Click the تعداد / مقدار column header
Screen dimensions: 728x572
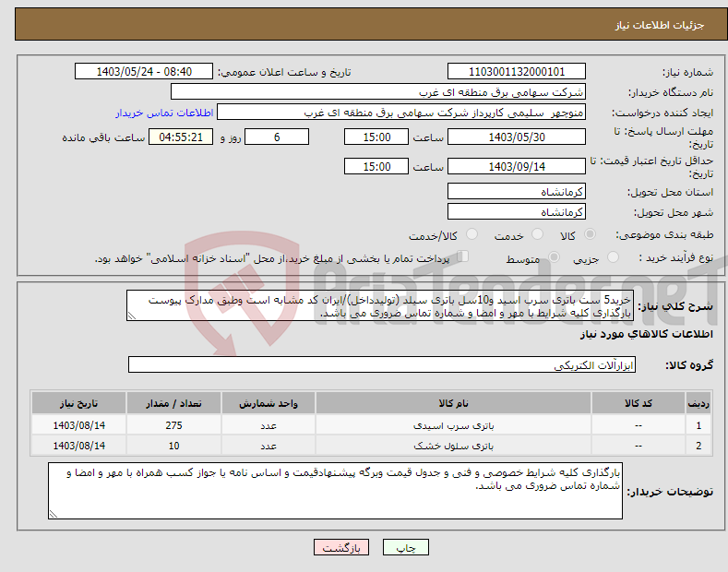tap(173, 403)
